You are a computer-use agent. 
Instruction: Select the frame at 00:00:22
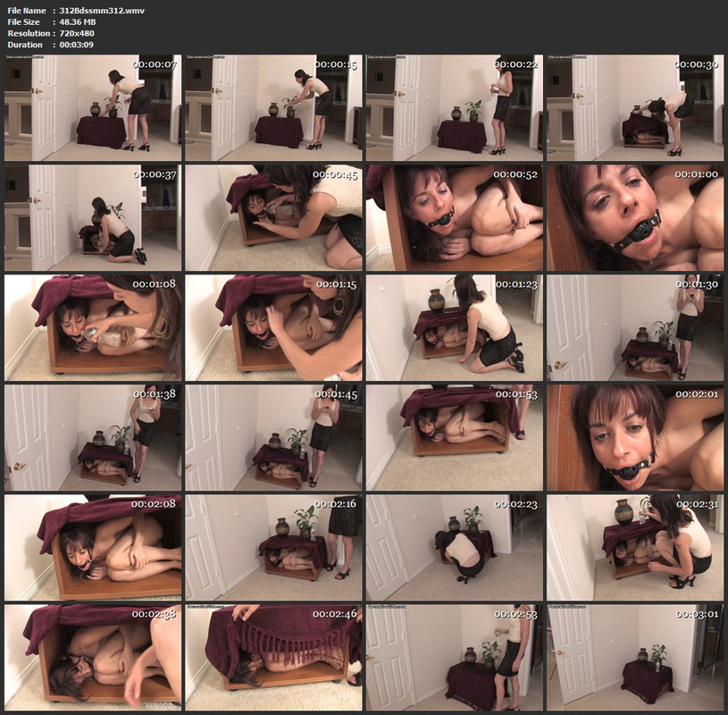(x=454, y=108)
